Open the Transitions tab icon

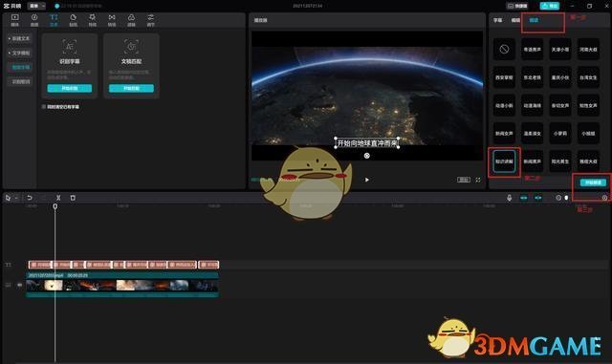pyautogui.click(x=112, y=20)
